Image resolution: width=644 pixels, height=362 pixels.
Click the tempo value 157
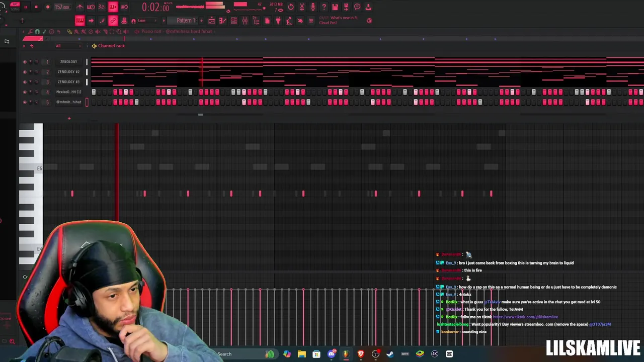61,7
